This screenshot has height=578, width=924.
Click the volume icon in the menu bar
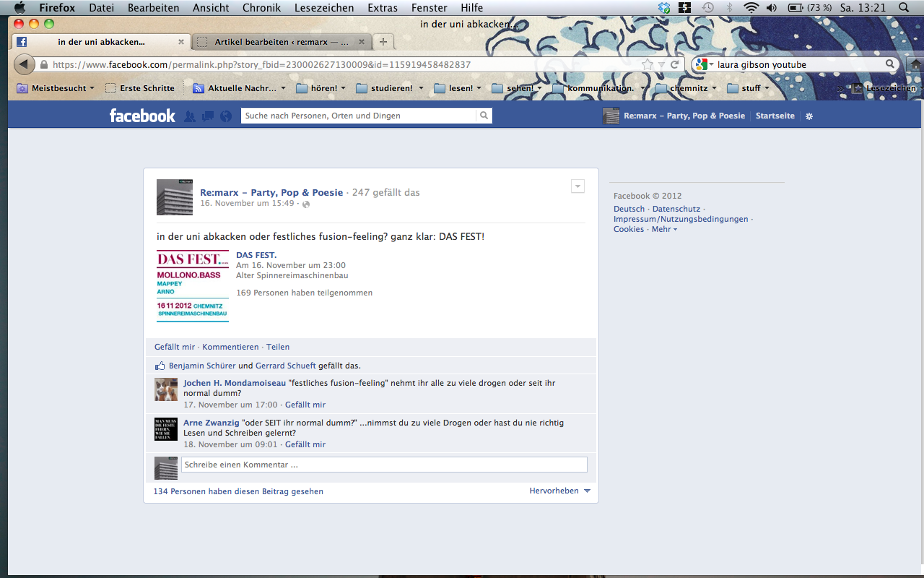tap(772, 7)
